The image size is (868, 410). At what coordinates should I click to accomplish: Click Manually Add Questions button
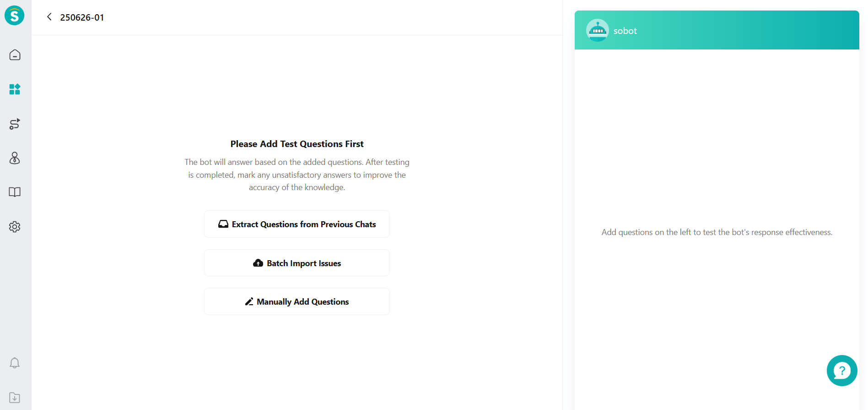tap(297, 301)
